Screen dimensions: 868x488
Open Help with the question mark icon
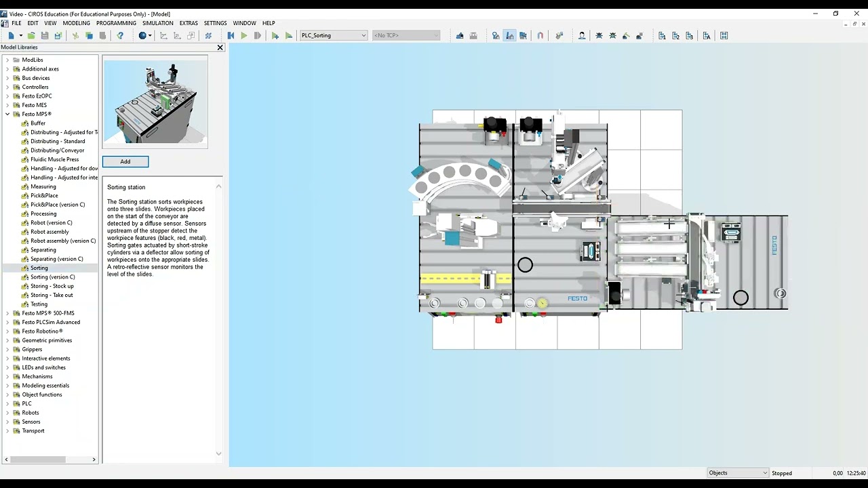tap(120, 35)
